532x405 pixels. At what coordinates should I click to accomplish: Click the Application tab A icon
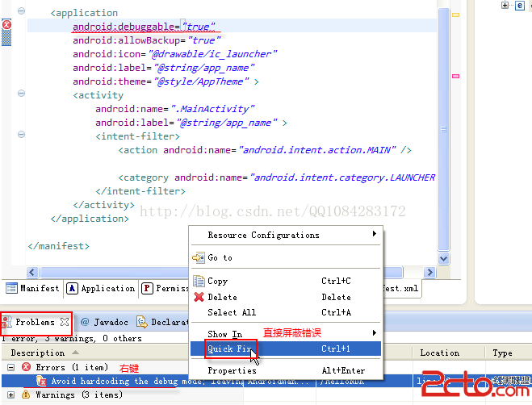coord(72,288)
